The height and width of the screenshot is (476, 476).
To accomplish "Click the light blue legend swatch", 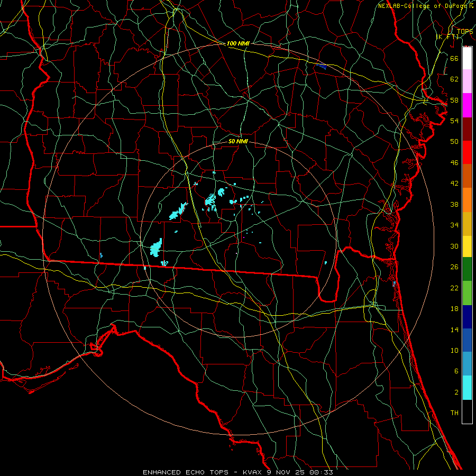I will click(467, 364).
